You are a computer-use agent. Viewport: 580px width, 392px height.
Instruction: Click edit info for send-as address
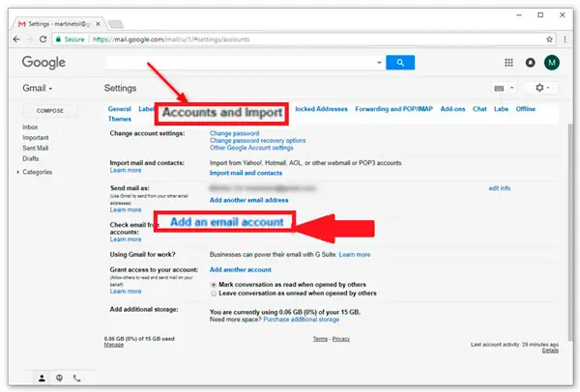(500, 188)
